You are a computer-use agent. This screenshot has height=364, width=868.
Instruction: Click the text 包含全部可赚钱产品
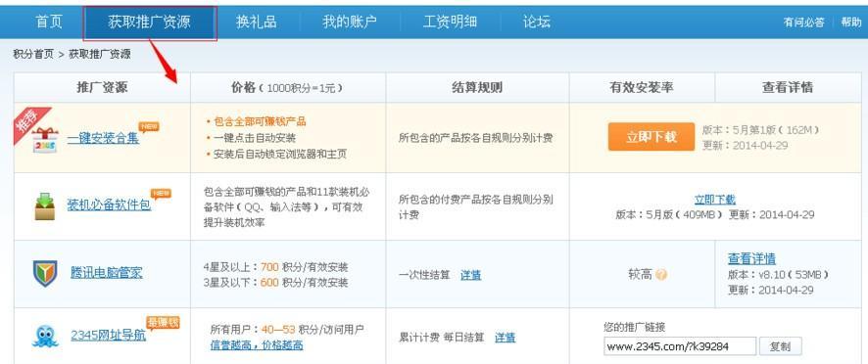pyautogui.click(x=261, y=121)
